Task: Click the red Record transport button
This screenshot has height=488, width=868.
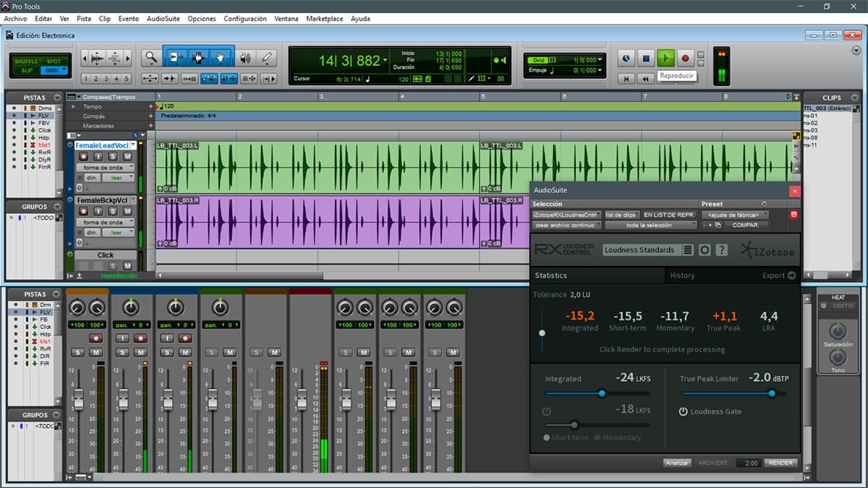Action: (x=686, y=58)
